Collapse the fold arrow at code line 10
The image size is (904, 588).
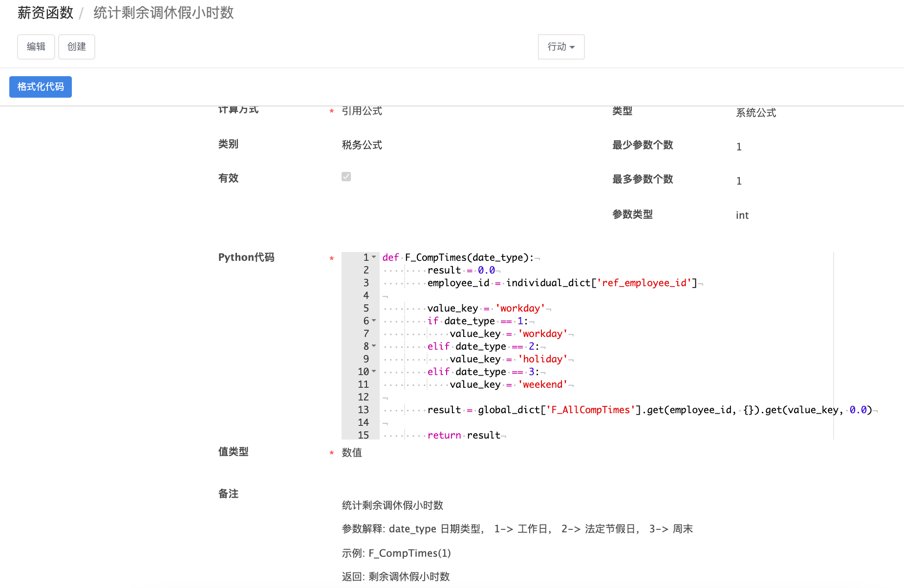(374, 371)
